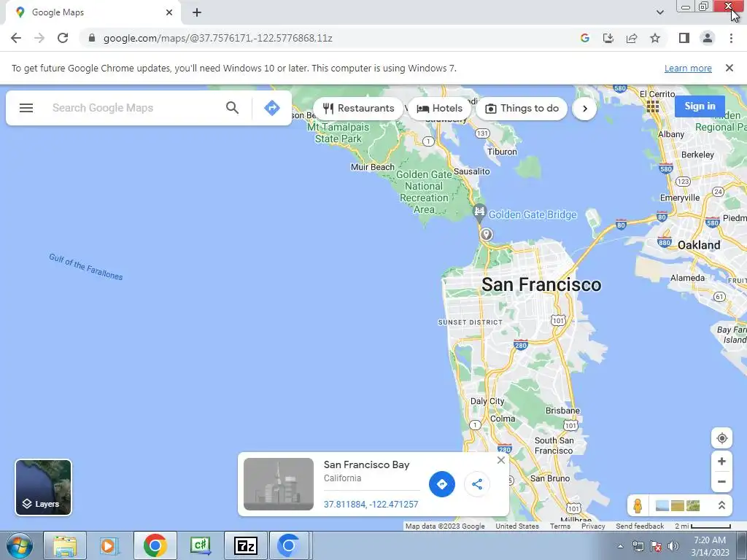Open the San Francisco Bay photo thumbnail
Image resolution: width=747 pixels, height=560 pixels.
pos(279,484)
